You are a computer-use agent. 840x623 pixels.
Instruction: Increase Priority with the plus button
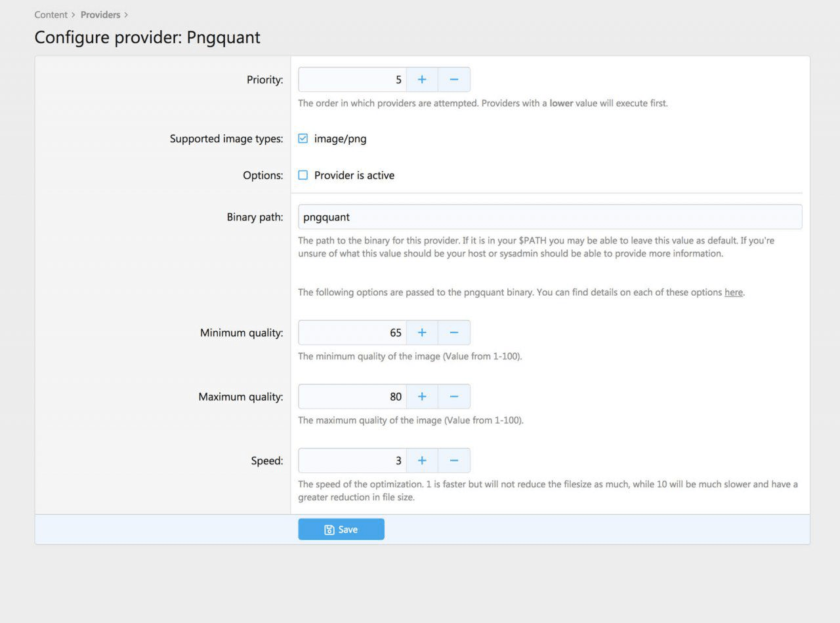point(422,79)
